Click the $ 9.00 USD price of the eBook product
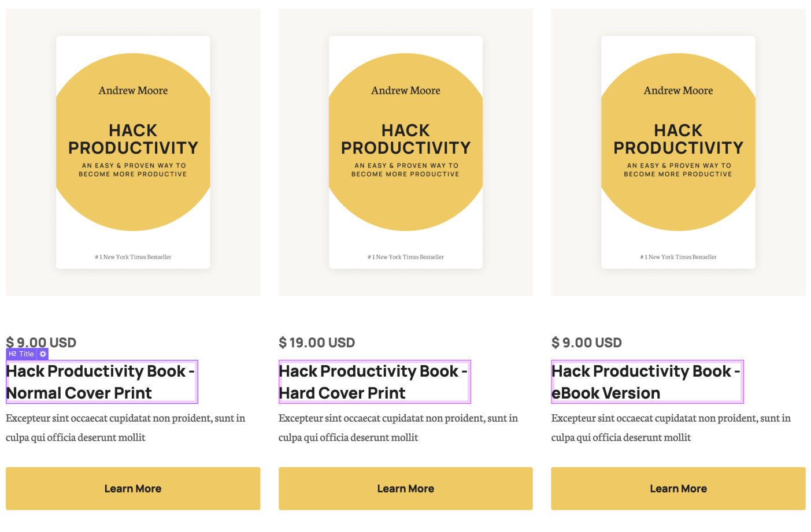Image resolution: width=811 pixels, height=532 pixels. tap(586, 342)
